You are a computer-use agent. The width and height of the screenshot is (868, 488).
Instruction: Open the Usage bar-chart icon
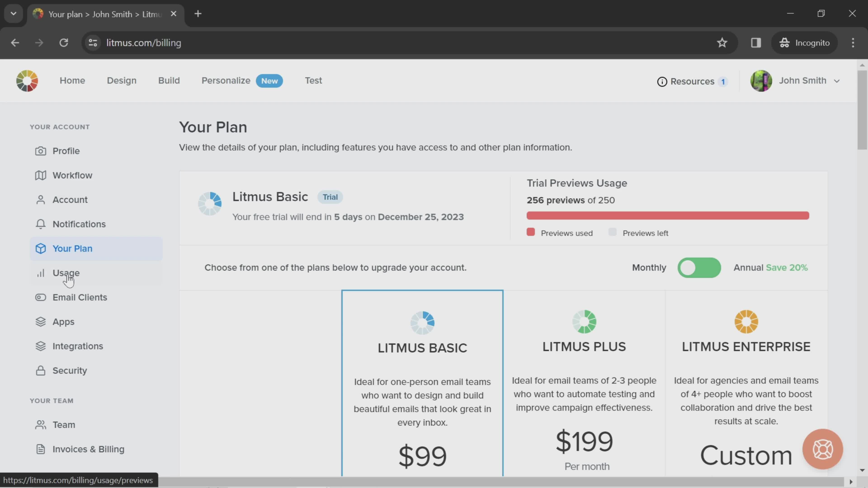coord(41,273)
